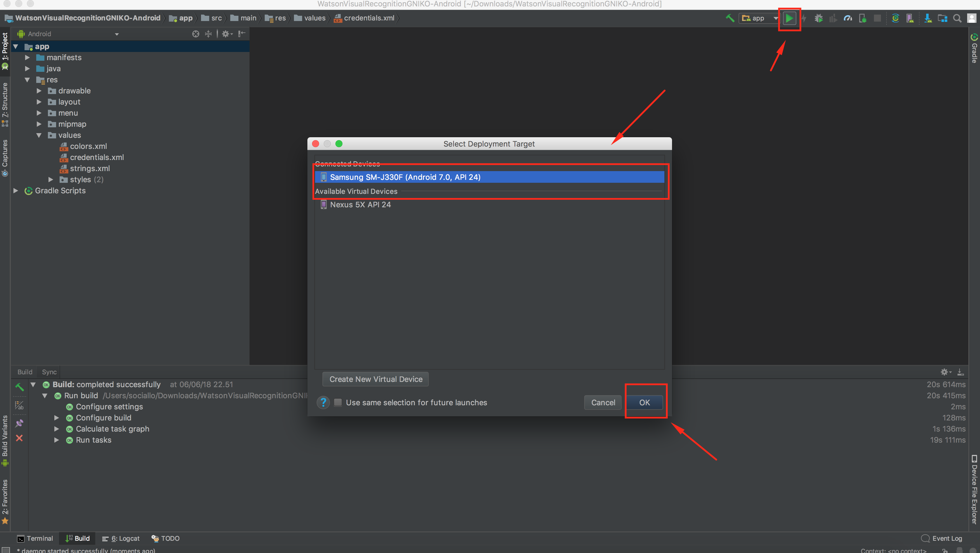Open the Event Log
The image size is (980, 553).
tap(941, 538)
